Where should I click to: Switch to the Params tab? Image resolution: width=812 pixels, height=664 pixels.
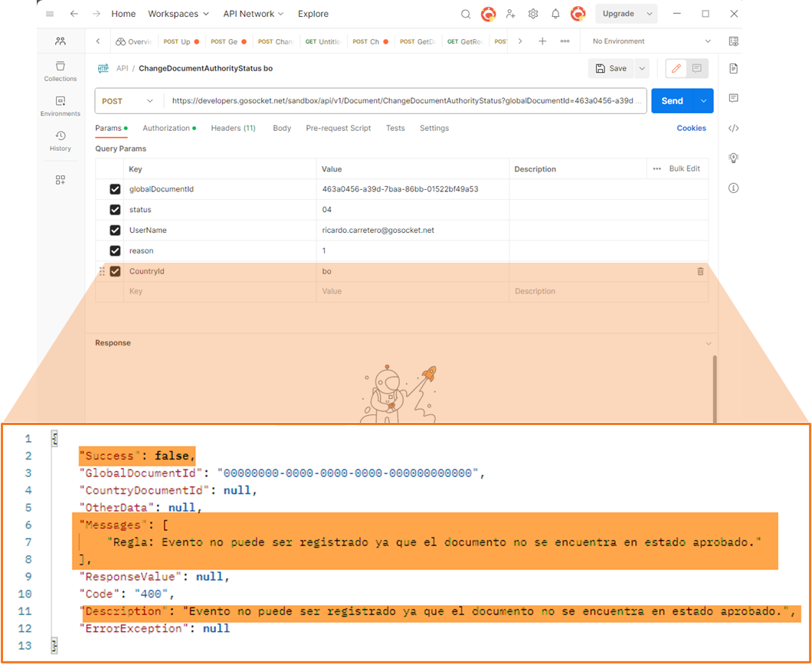click(x=111, y=129)
